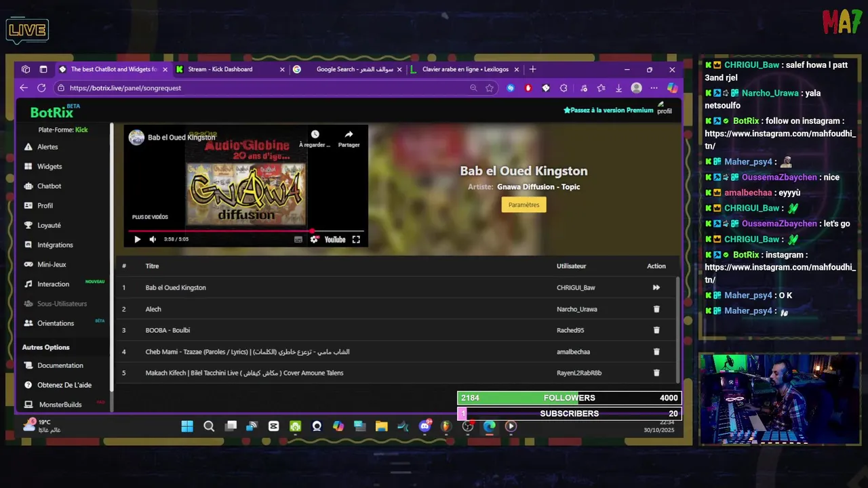Image resolution: width=868 pixels, height=488 pixels.
Task: Close The best ChatBot and Widgets tab
Action: click(x=165, y=69)
